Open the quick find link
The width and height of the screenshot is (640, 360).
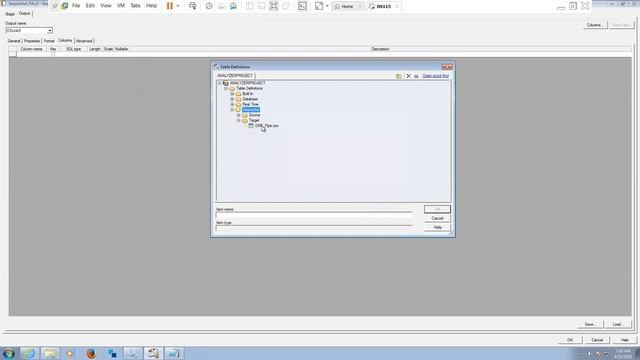tap(436, 76)
